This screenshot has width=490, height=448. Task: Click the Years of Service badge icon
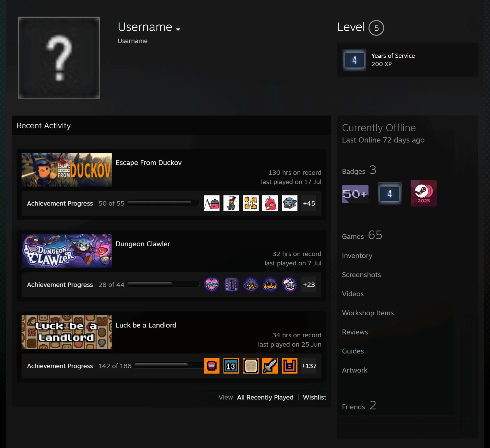point(354,60)
